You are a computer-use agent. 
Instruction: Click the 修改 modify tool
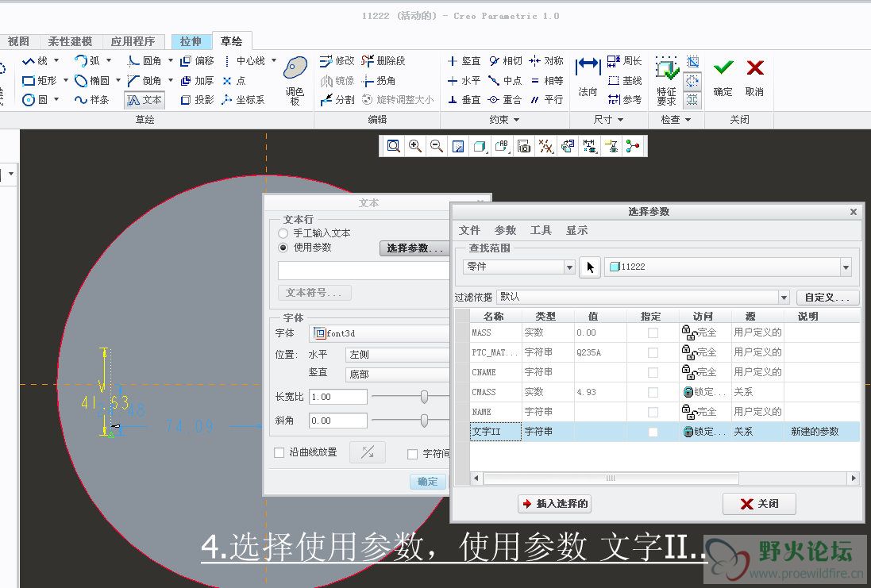(337, 60)
